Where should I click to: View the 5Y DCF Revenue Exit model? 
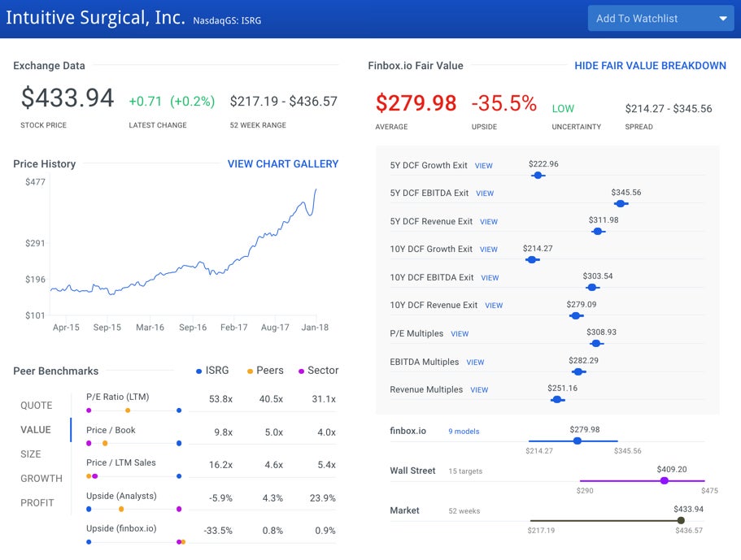489,221
